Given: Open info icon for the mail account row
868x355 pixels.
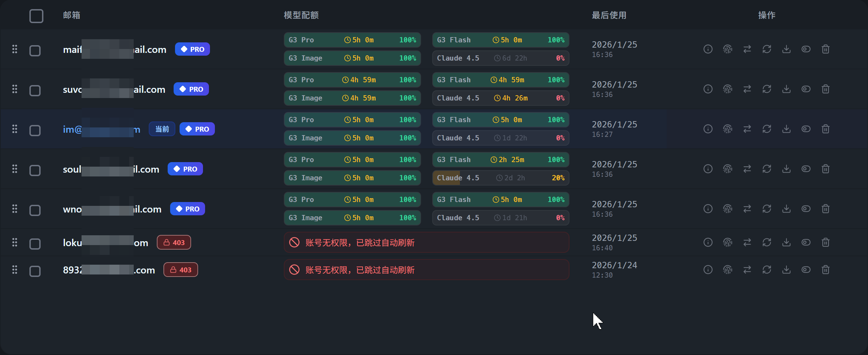Looking at the screenshot, I should coord(708,49).
